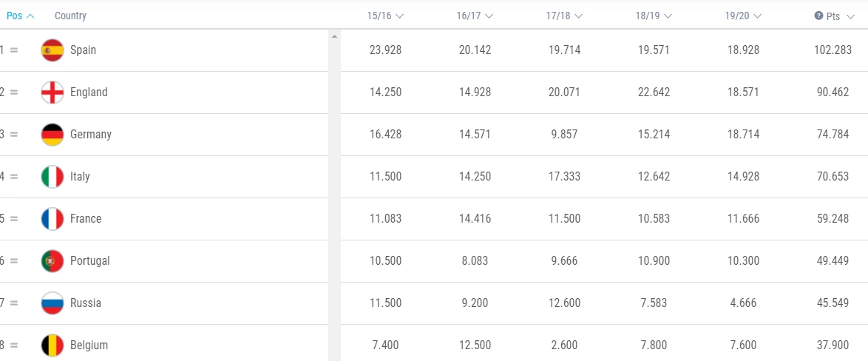Click the scrollbar up arrow
Screen dimensions: 868x361
point(334,36)
